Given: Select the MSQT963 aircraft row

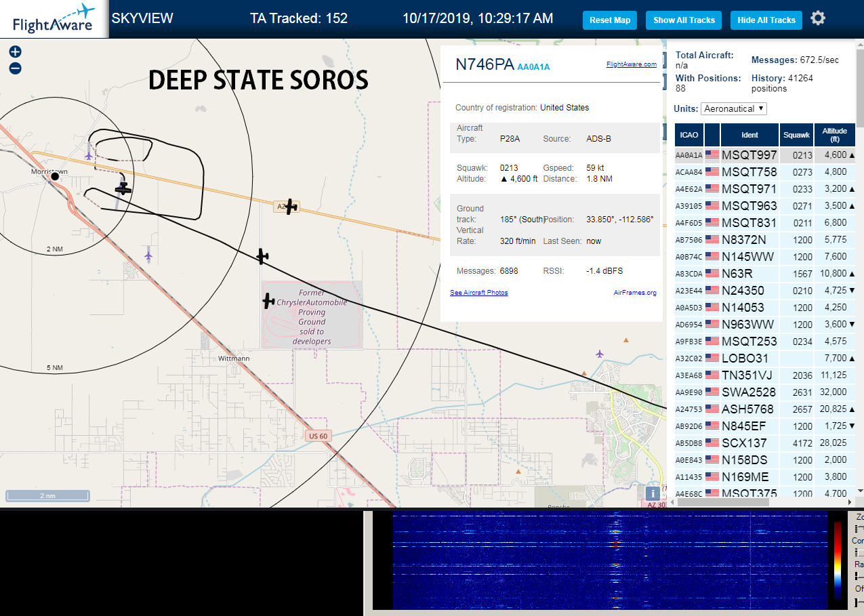Looking at the screenshot, I should (765, 206).
